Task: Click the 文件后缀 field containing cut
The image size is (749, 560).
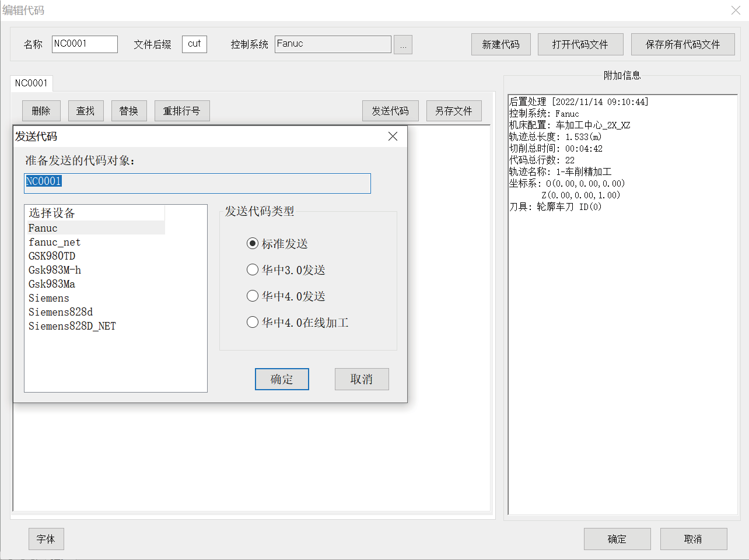Action: point(194,44)
